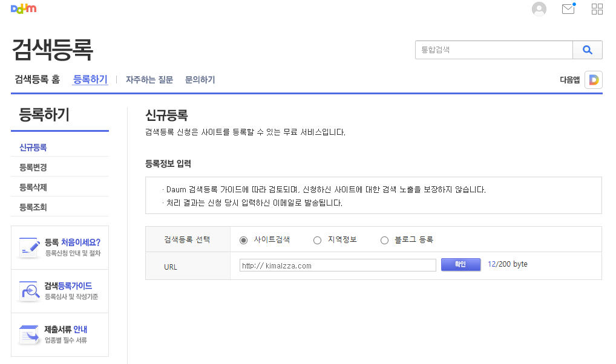Viewport: 616px width, 364px height.
Task: Click the Daum logo
Action: (x=23, y=8)
